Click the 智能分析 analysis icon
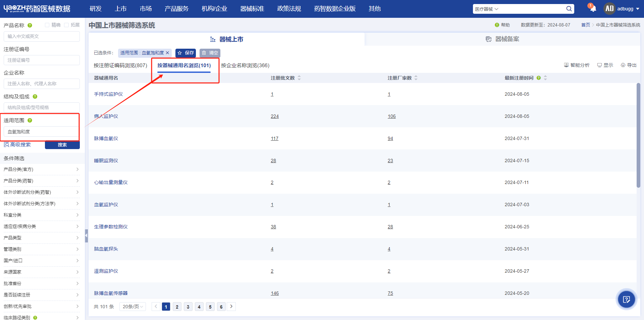The width and height of the screenshot is (644, 320). (x=566, y=65)
